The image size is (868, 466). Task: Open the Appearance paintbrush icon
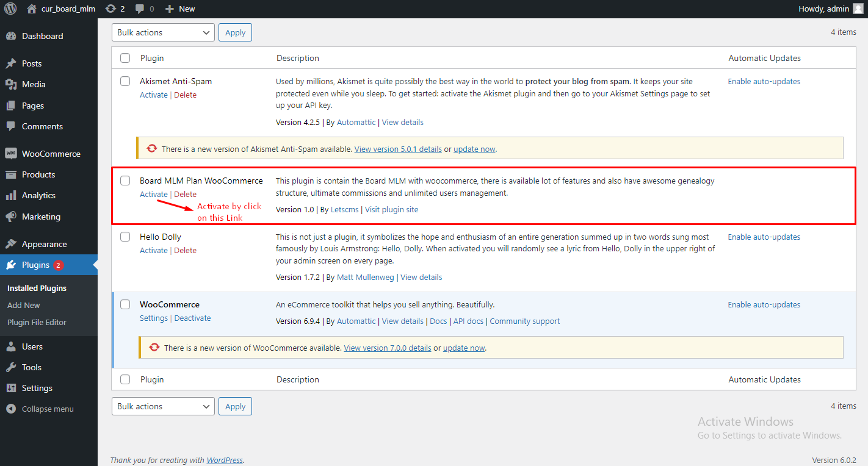(x=12, y=243)
